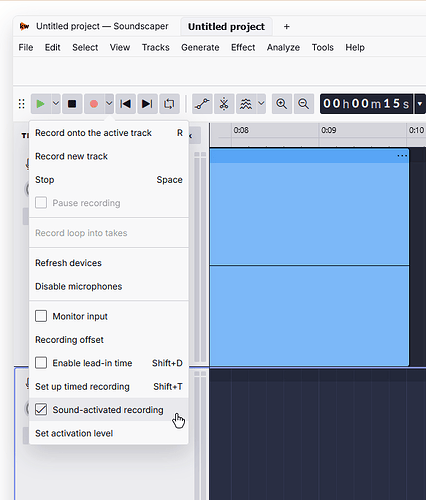Open the Effect menu
Viewport: 426px width, 500px height.
pos(243,48)
